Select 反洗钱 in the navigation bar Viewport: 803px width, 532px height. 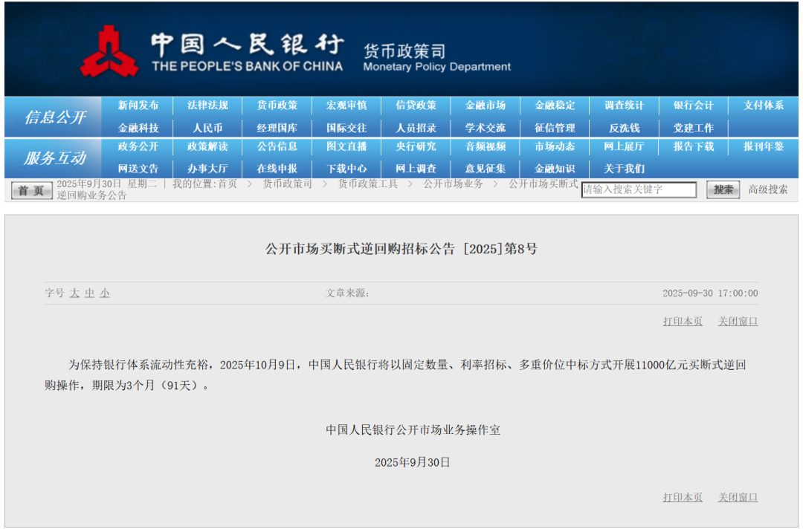pyautogui.click(x=624, y=128)
